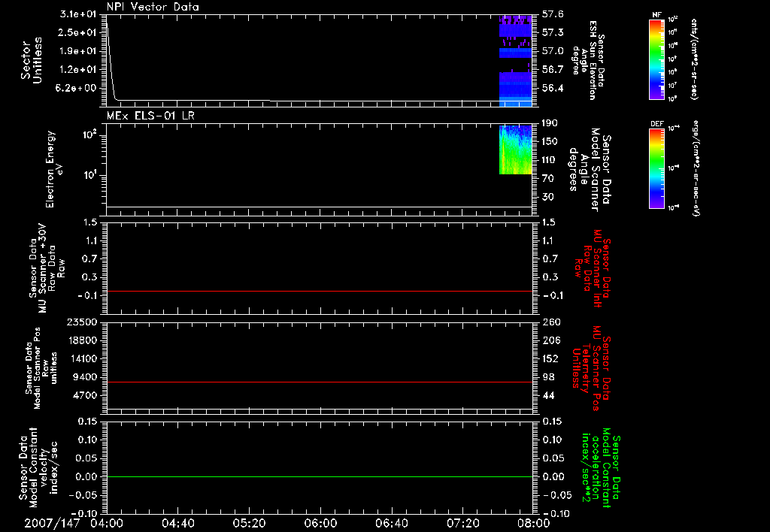Click the 1.9e+01 sector tick label
Viewport: 770px width, 532px height.
click(x=77, y=51)
